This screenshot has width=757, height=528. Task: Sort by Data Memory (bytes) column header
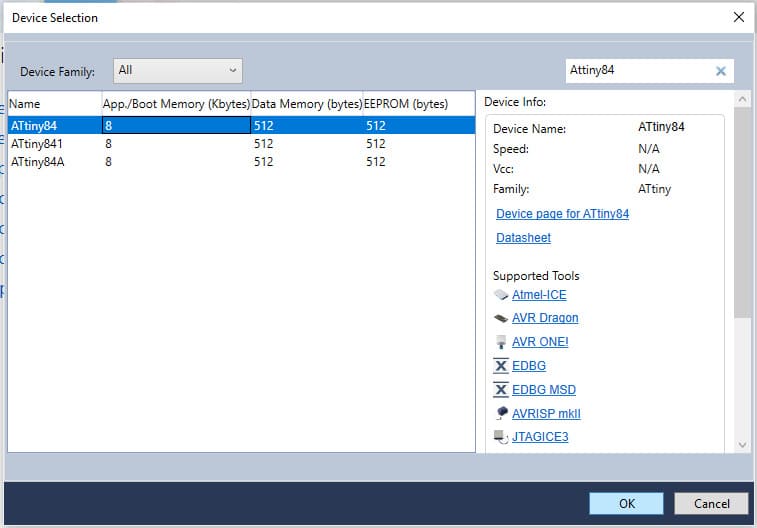(x=307, y=104)
